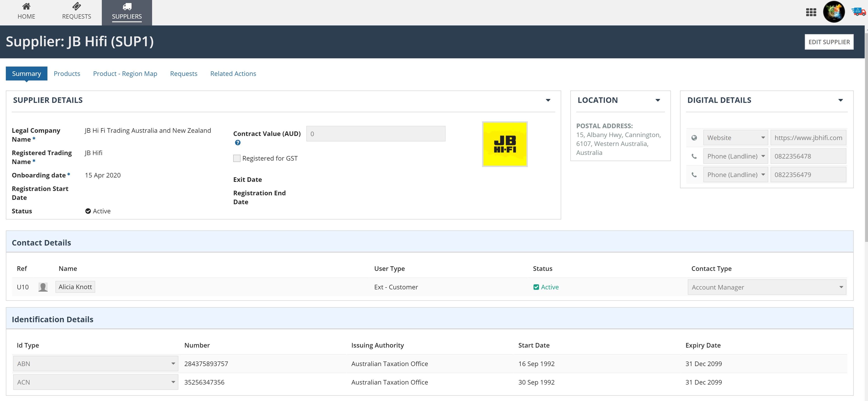
Task: Open the ACN Id Type dropdown
Action: (96, 382)
